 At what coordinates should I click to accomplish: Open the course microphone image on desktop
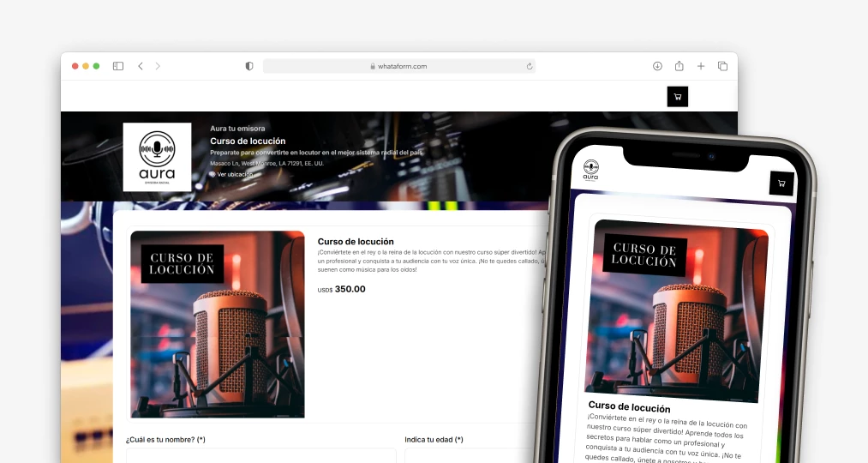coord(218,323)
